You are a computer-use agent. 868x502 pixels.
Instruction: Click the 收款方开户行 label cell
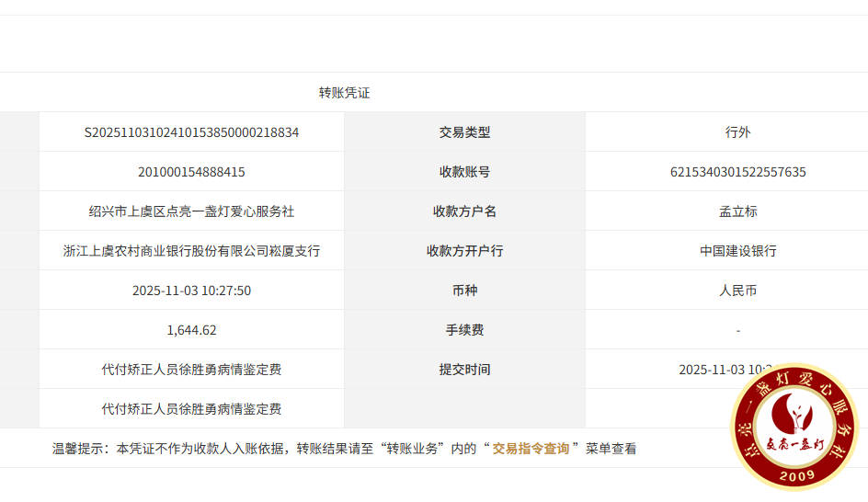click(x=464, y=251)
